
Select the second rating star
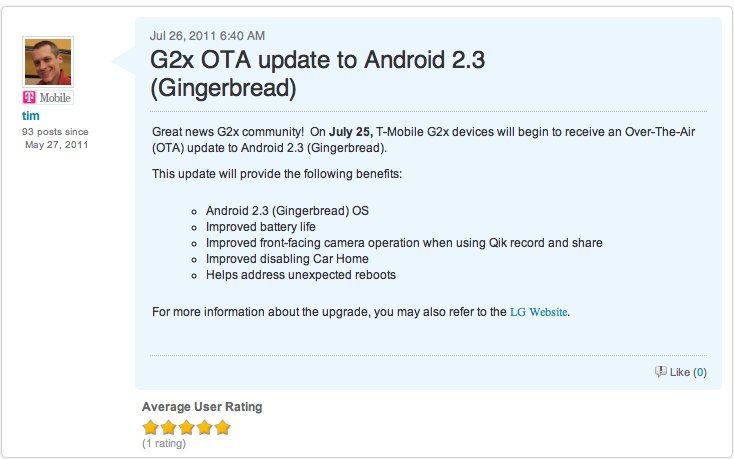tap(169, 427)
